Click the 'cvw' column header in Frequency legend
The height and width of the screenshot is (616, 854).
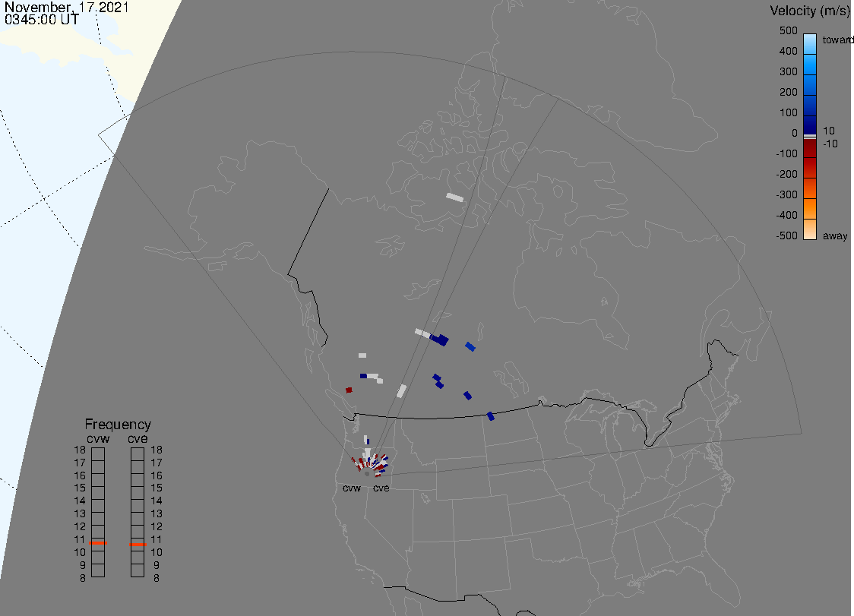98,438
